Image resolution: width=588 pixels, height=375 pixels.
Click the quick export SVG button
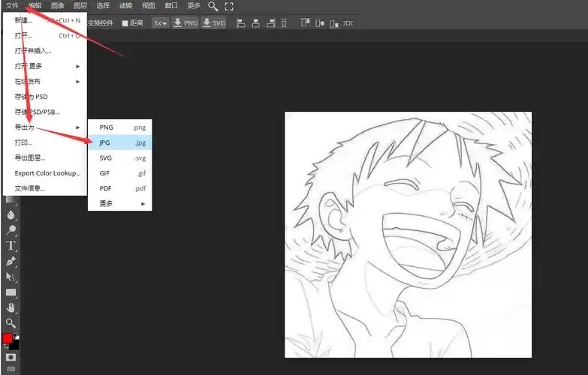tap(214, 23)
